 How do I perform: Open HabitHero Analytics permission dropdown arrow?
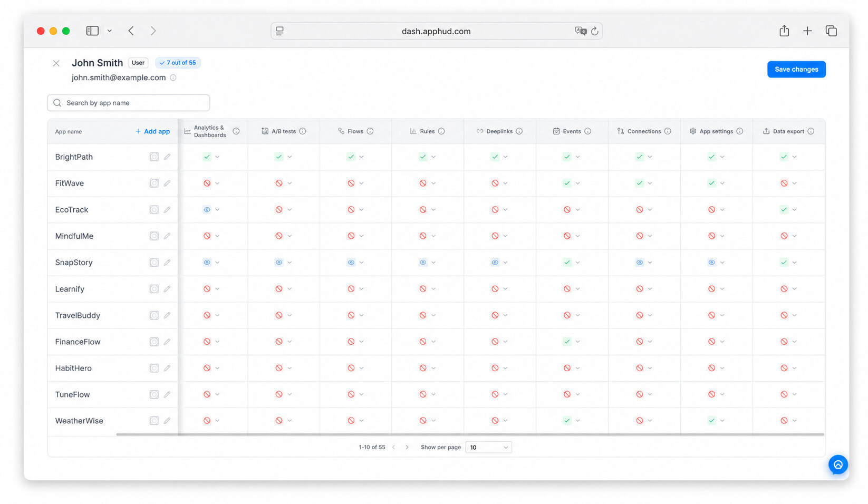coord(217,368)
